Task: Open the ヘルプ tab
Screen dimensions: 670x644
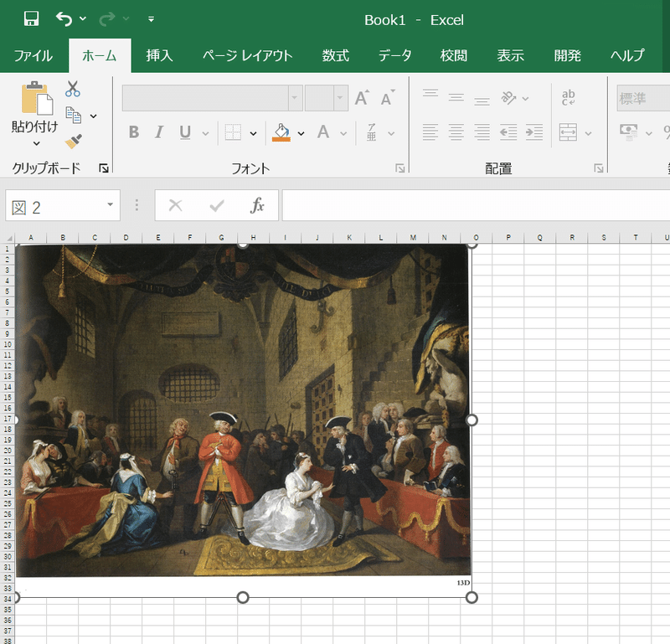Action: coord(627,55)
